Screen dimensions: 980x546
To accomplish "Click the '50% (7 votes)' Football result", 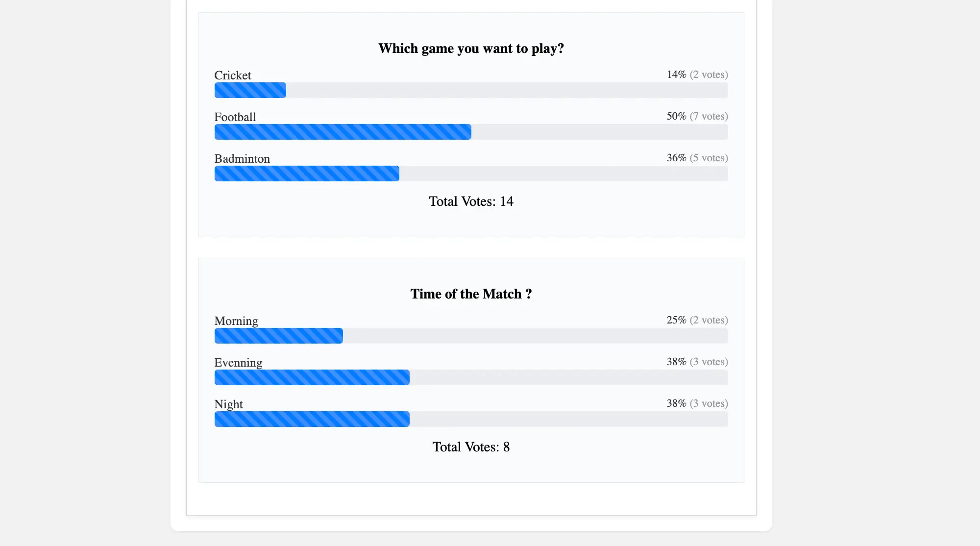I will point(697,116).
